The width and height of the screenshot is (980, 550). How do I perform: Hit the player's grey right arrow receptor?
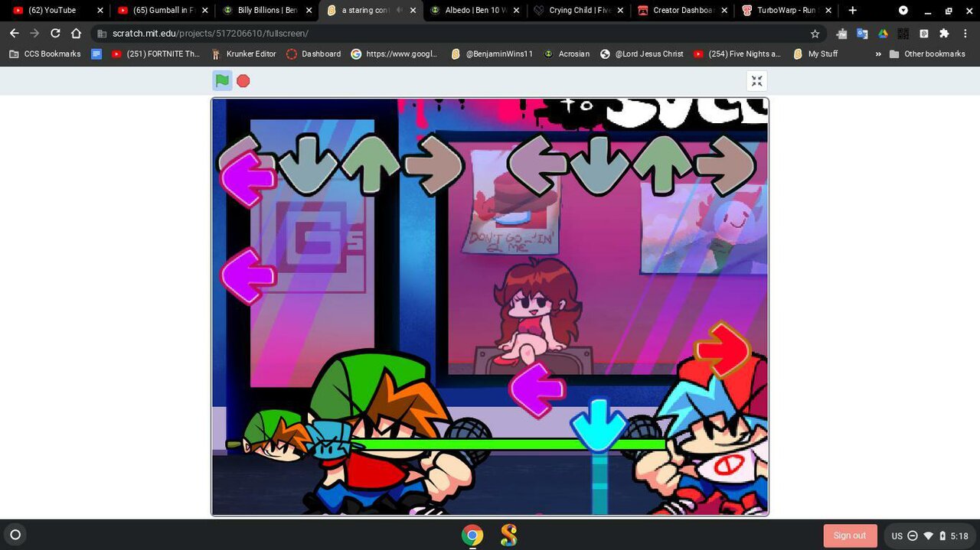[x=725, y=164]
